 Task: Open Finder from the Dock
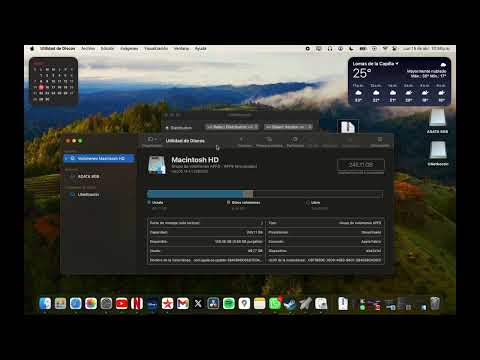click(x=45, y=304)
